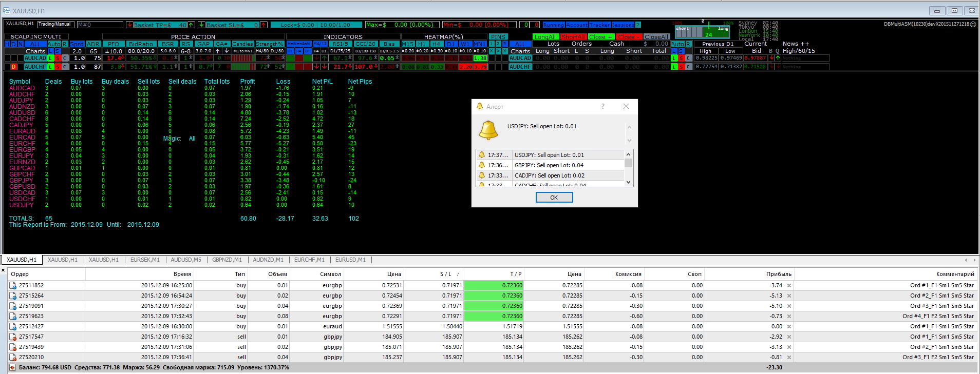Click green down arrow before Basket SL
This screenshot has width=980, height=374.
201,25
